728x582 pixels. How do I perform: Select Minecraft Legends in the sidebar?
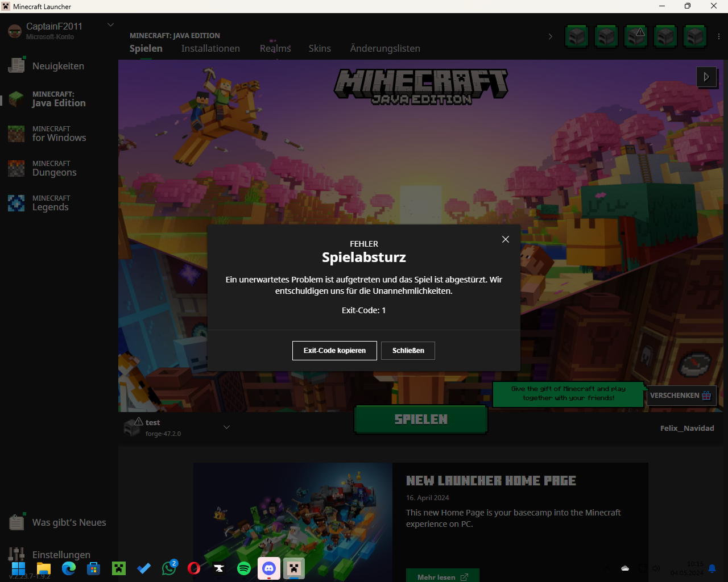point(51,203)
